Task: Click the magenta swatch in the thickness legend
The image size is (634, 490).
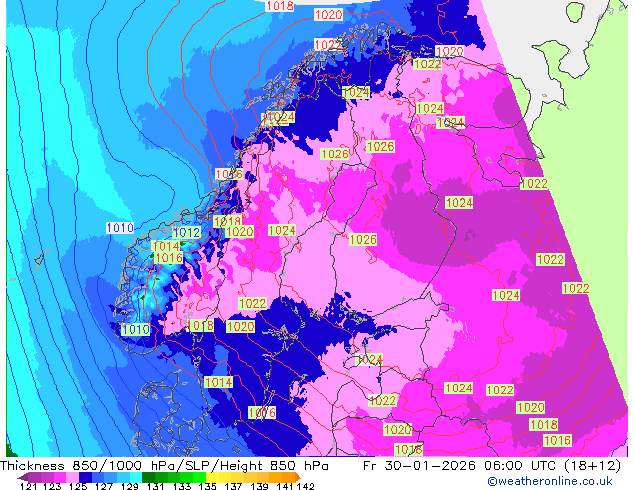Action: point(60,477)
